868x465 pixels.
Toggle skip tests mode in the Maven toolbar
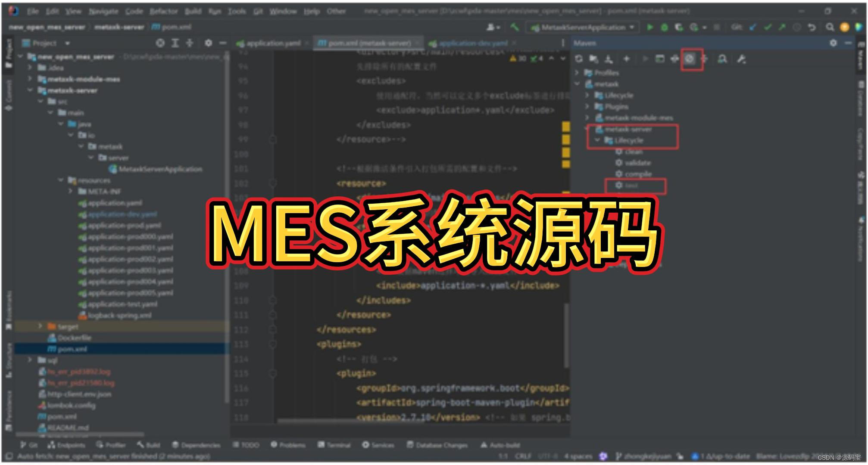[691, 59]
